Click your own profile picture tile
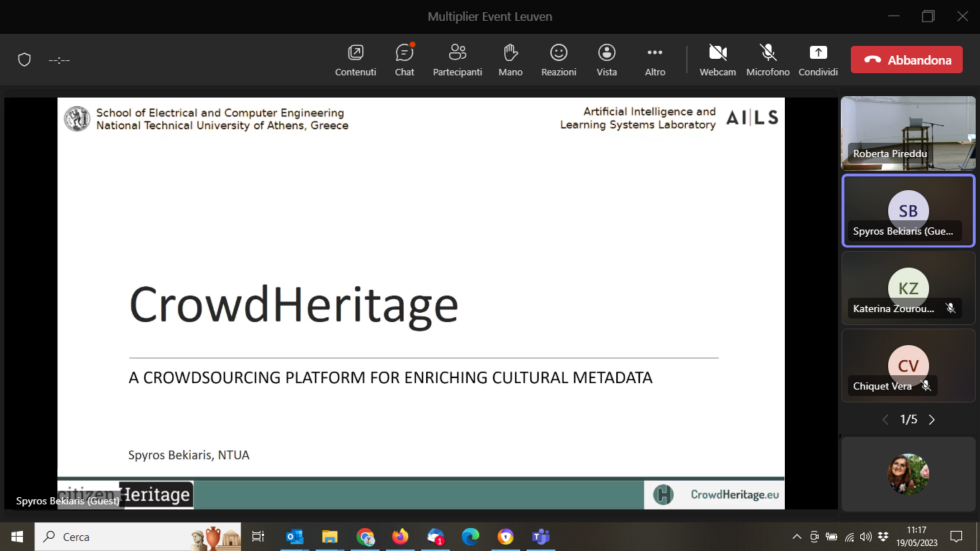The height and width of the screenshot is (551, 980). click(x=908, y=474)
